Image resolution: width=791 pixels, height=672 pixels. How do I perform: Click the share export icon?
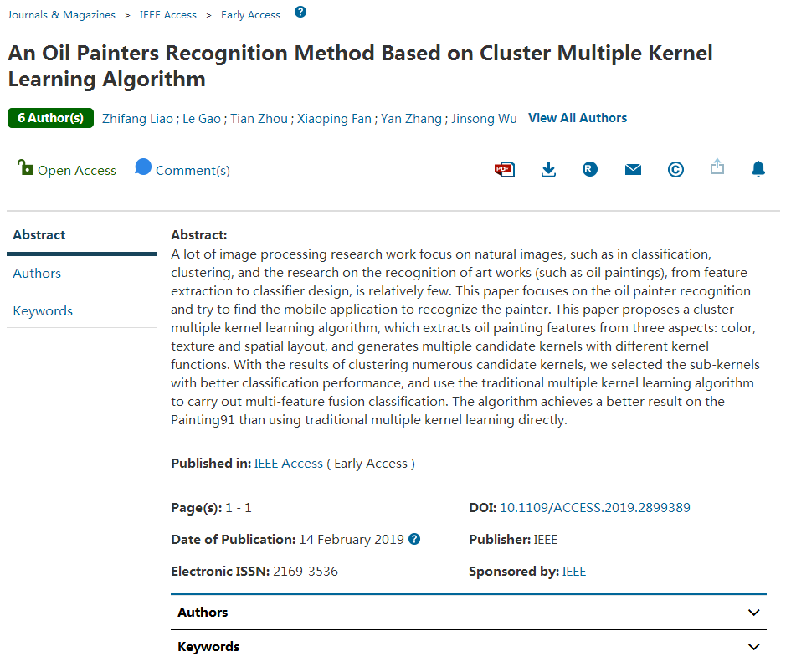click(x=717, y=167)
